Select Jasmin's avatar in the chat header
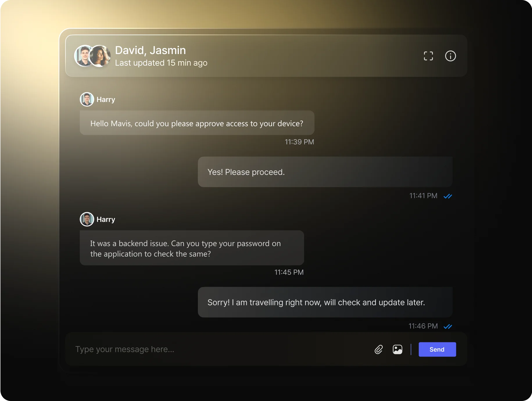The width and height of the screenshot is (532, 401). (100, 56)
